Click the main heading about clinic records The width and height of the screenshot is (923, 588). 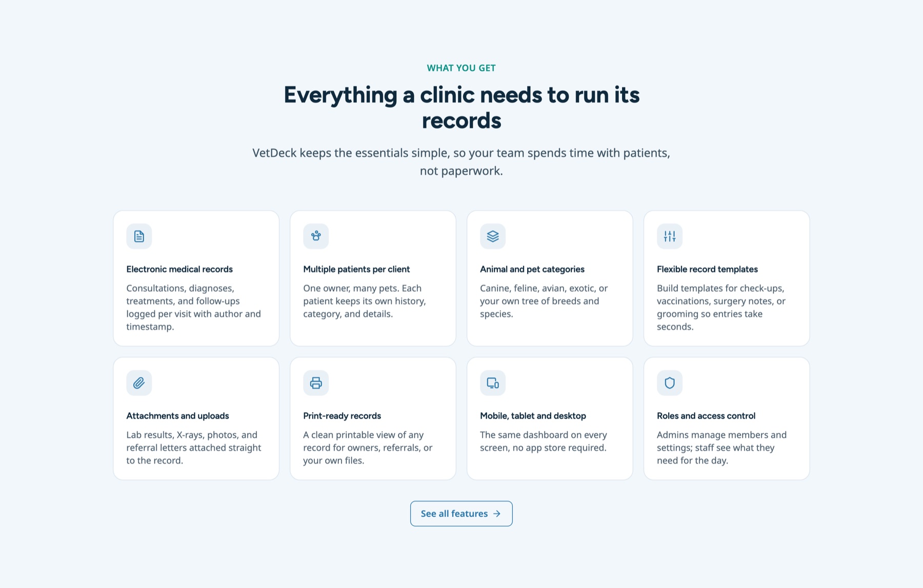(461, 108)
